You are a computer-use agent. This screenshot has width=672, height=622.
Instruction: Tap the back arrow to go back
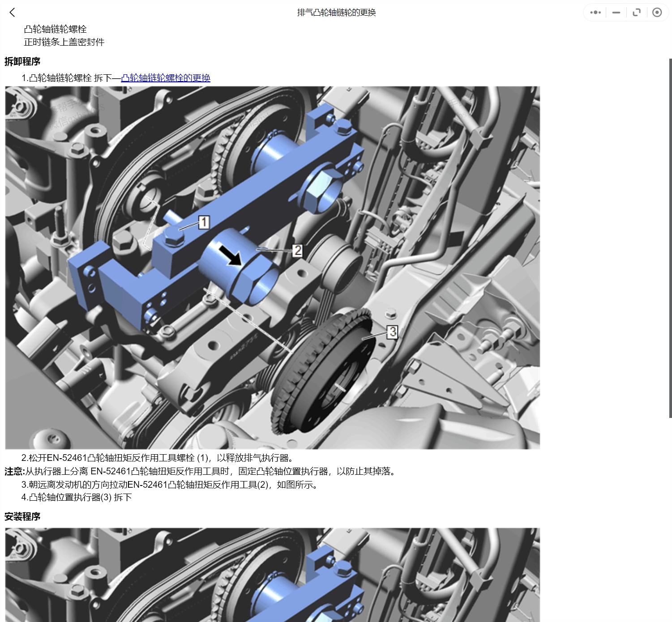(12, 13)
